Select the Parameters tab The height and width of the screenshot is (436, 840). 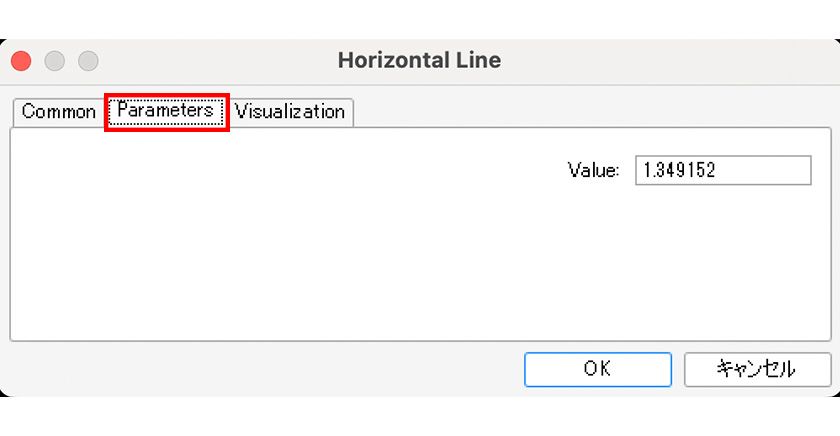[x=166, y=111]
